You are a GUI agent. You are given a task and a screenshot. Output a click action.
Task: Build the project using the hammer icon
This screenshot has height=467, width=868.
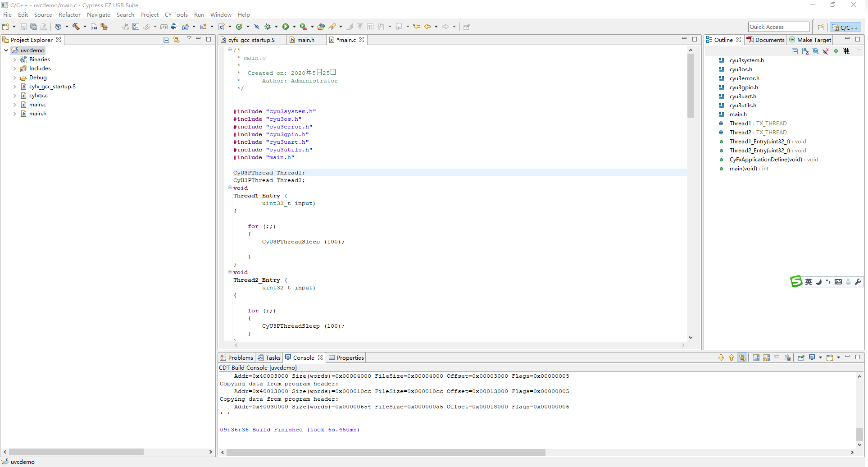point(75,27)
